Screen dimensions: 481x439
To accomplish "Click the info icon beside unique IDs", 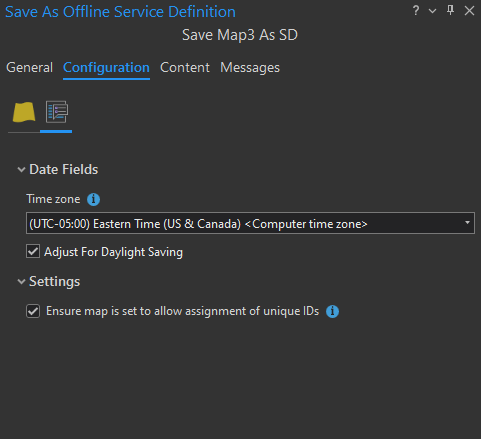I will [332, 311].
